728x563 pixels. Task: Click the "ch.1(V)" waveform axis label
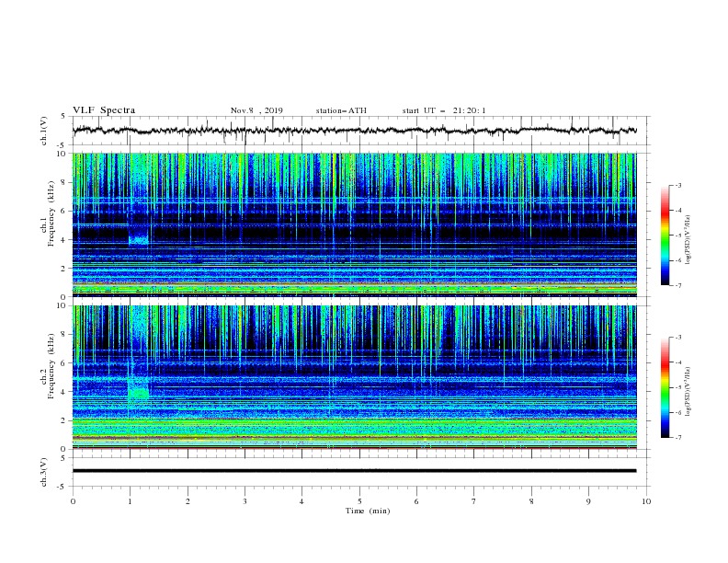[44, 131]
